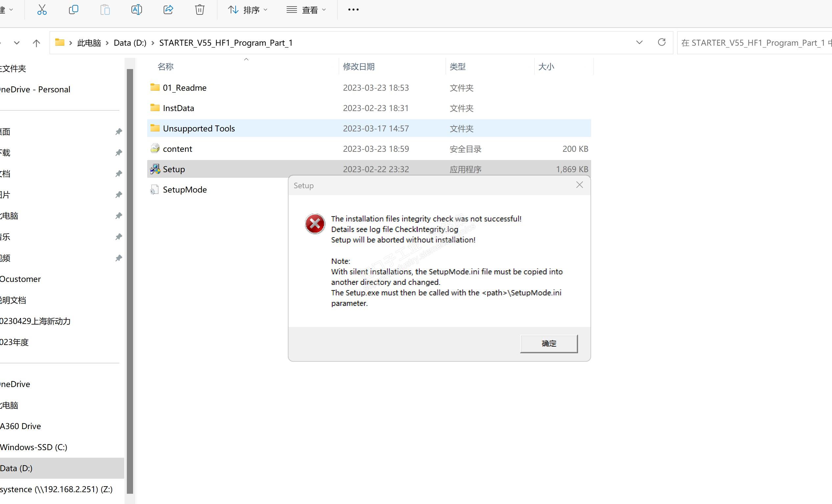The height and width of the screenshot is (504, 832).
Task: Click the Copy icon in toolbar
Action: point(73,10)
